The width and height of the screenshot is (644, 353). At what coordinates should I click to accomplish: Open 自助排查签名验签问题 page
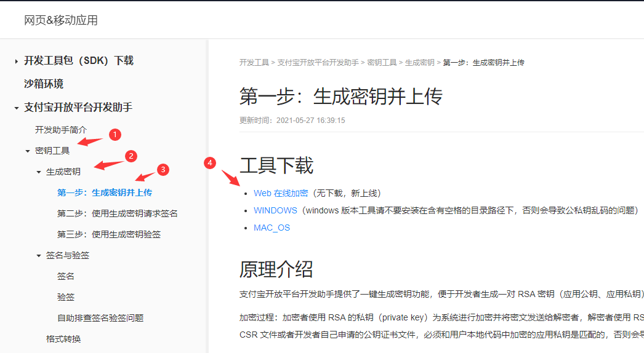pyautogui.click(x=100, y=318)
